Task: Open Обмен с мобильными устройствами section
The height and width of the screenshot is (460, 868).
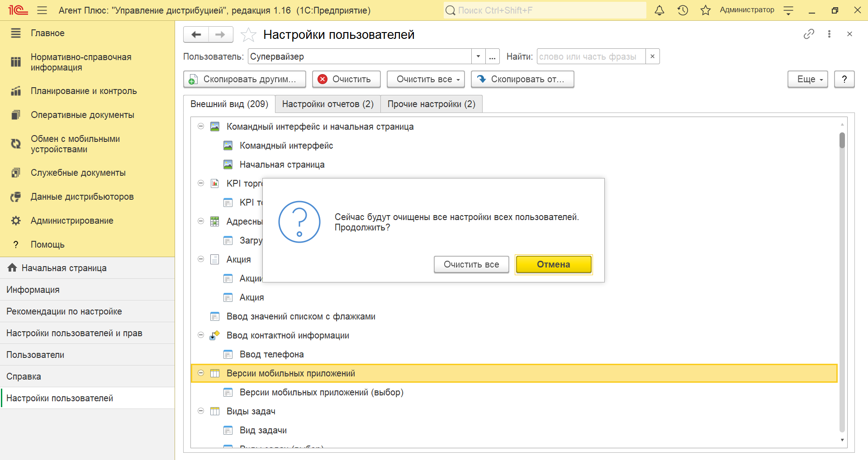Action: (87, 144)
